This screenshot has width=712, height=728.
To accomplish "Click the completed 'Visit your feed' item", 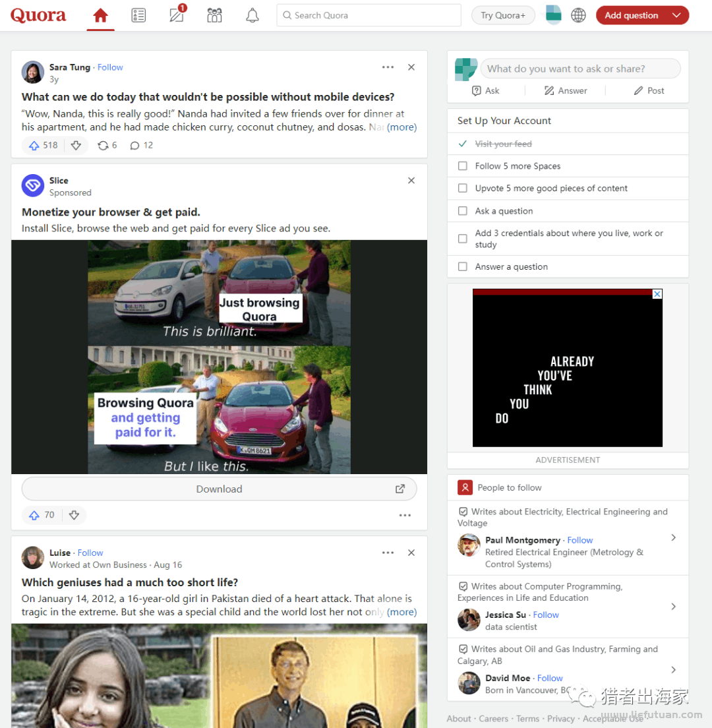I will [x=503, y=144].
